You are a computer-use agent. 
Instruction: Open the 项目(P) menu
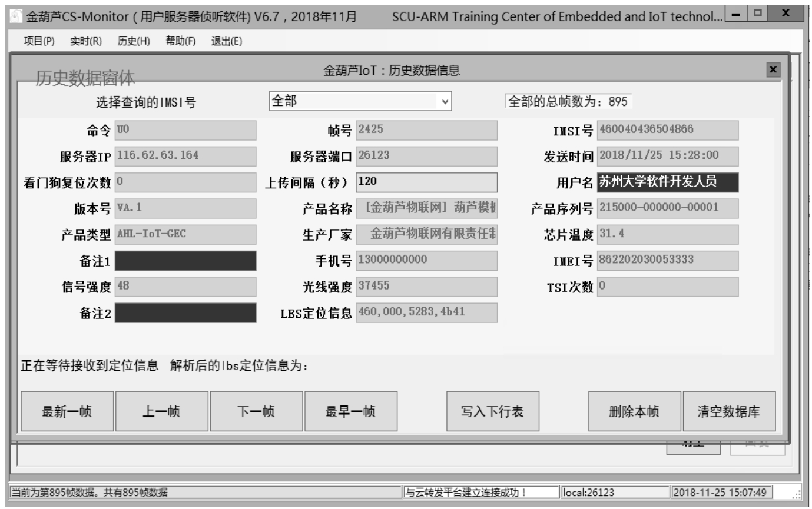pyautogui.click(x=38, y=41)
